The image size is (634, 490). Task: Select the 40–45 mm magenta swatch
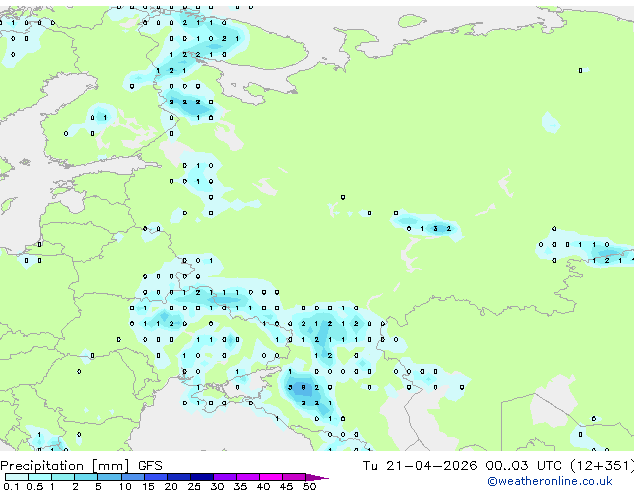[x=270, y=477]
